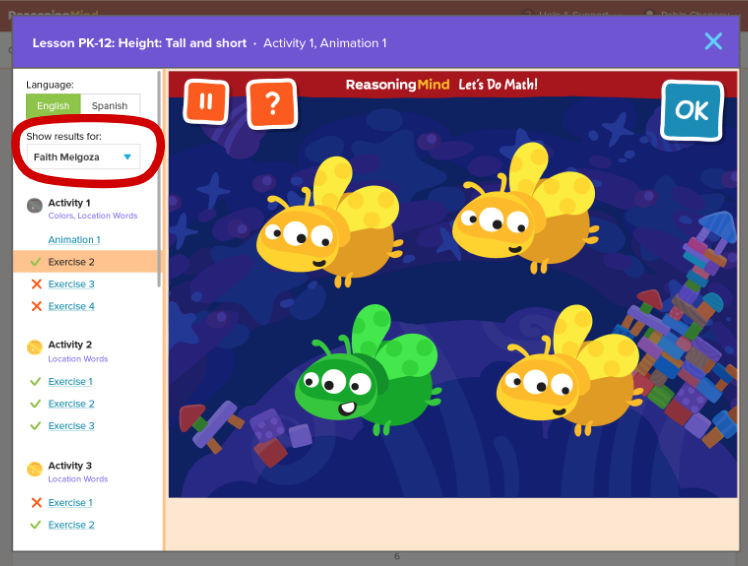Switch language to Spanish
The height and width of the screenshot is (566, 748).
click(110, 106)
